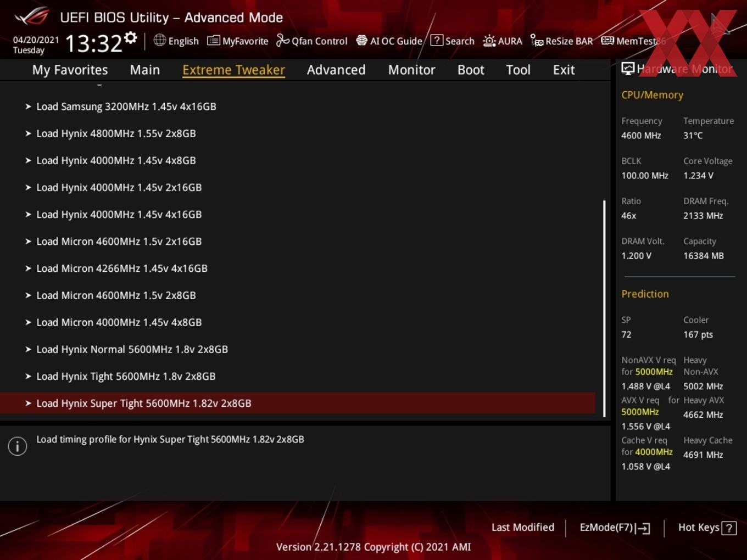Screen dimensions: 747x560
Task: Expand Load Micron 4000MHz 1.45v 4x8GB
Action: coord(297,322)
